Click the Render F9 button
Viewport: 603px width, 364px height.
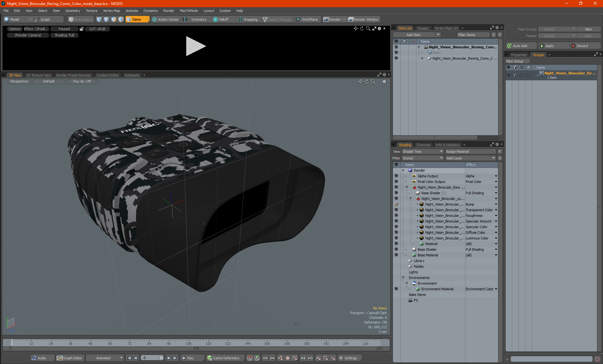click(334, 19)
